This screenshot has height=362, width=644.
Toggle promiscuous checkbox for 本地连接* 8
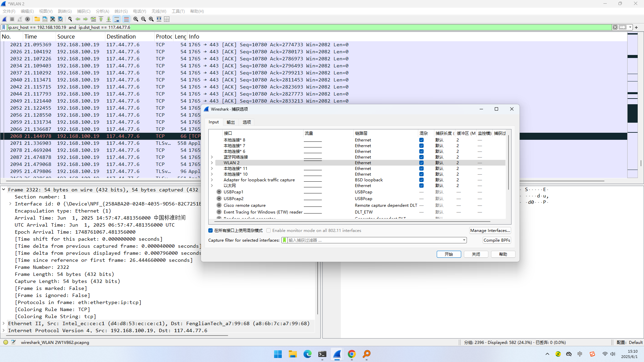click(x=421, y=140)
